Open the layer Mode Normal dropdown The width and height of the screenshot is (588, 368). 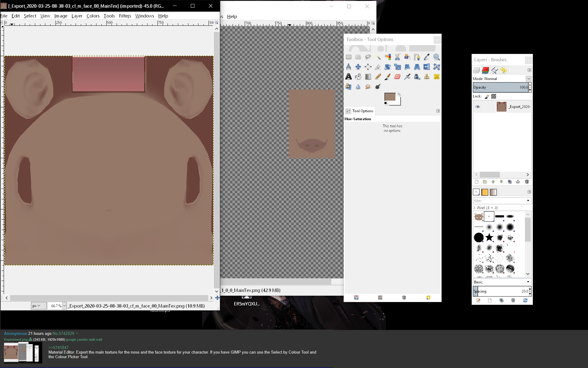529,79
